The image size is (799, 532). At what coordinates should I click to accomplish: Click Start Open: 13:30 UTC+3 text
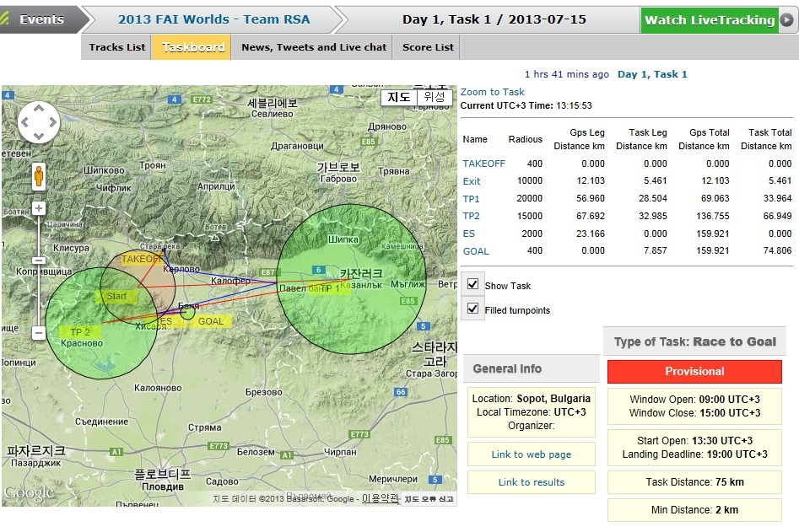pyautogui.click(x=694, y=440)
